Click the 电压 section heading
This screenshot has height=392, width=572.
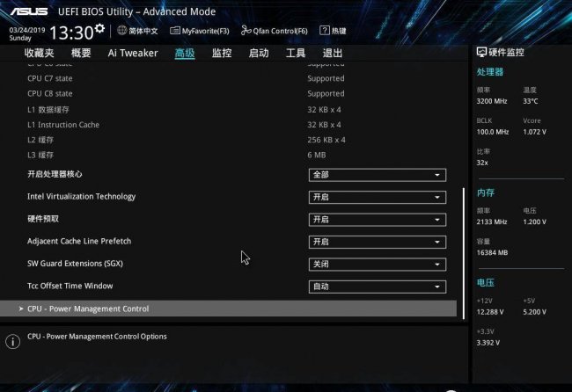(x=486, y=283)
